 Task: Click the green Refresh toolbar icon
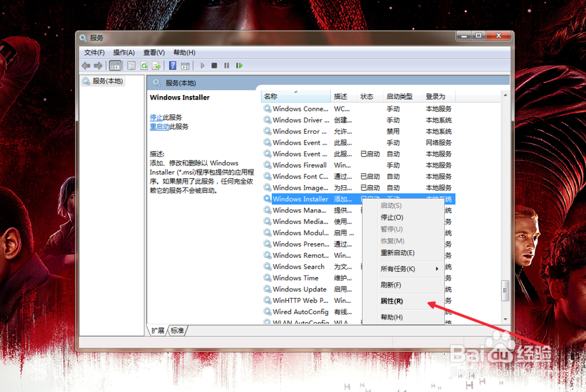point(144,66)
